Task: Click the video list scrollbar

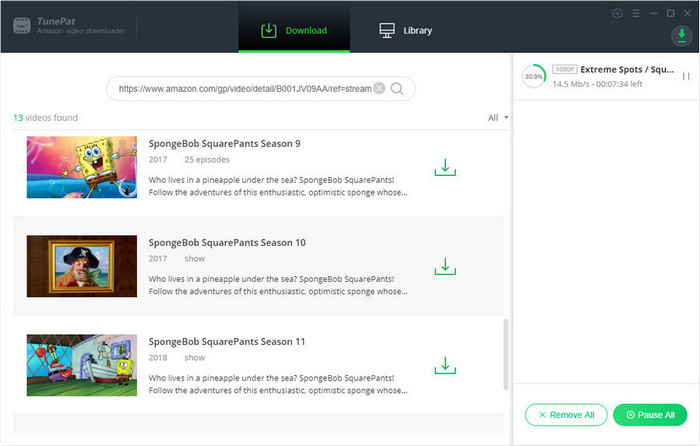Action: (506, 360)
